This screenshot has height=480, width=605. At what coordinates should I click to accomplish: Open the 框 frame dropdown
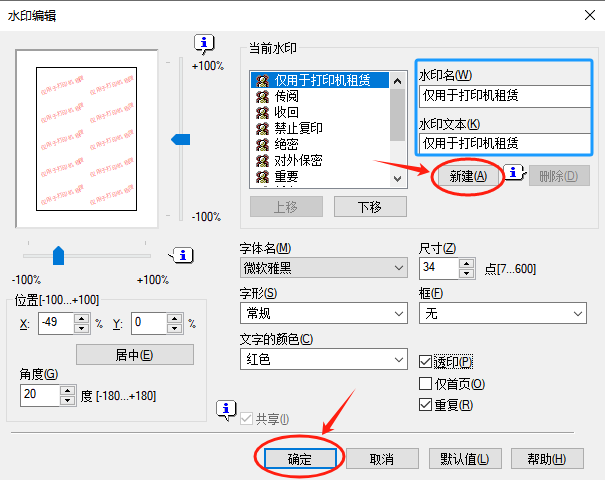coord(501,314)
